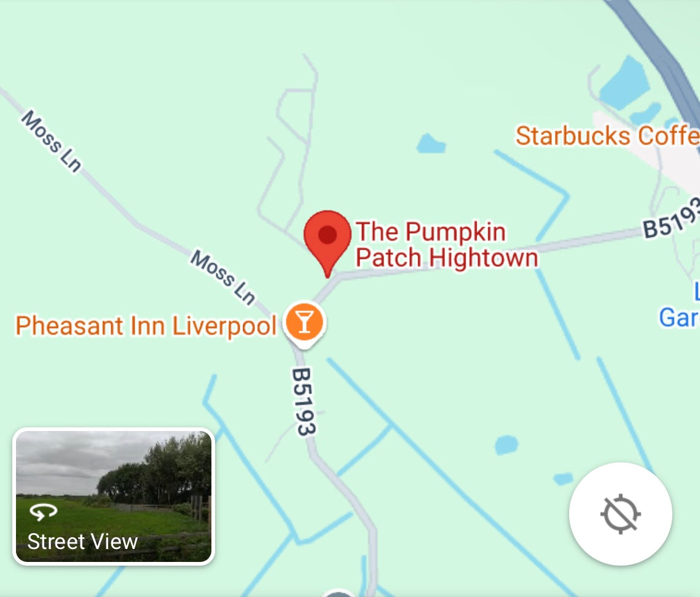Screen dimensions: 700x597
Task: Select the vertical B5193 road label
Action: (x=304, y=402)
